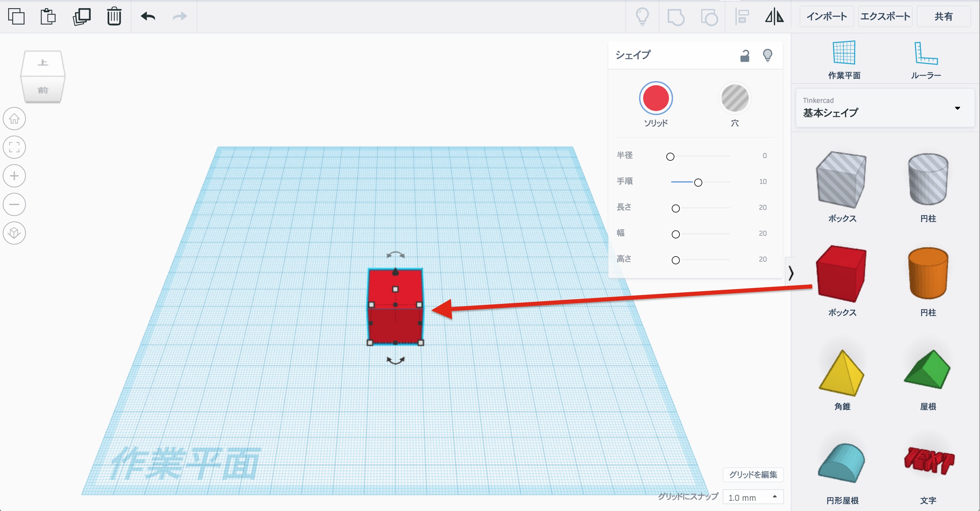Click the mirror flip tool icon
This screenshot has width=980, height=511.
774,16
